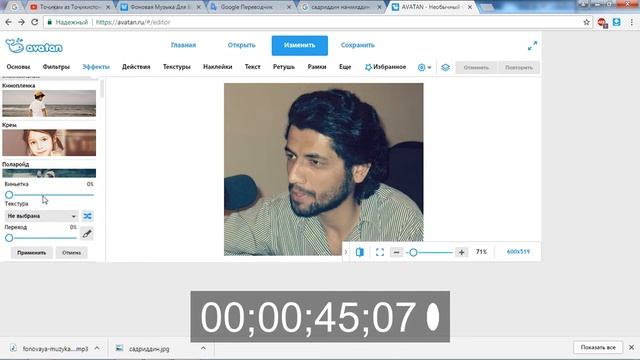Click the Отмена button

71,253
